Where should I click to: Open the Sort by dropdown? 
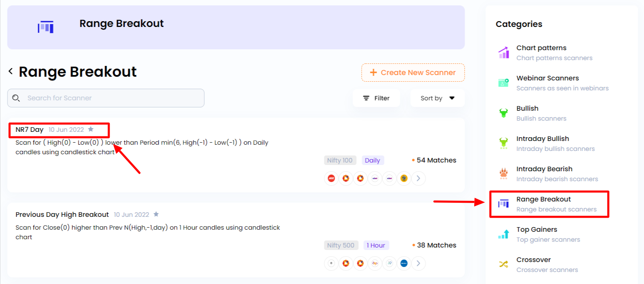point(438,98)
